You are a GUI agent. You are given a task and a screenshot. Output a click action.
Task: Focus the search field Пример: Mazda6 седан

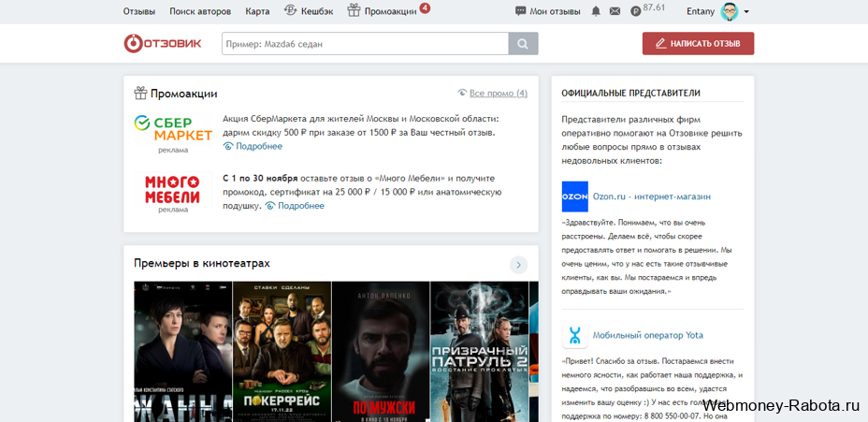365,44
